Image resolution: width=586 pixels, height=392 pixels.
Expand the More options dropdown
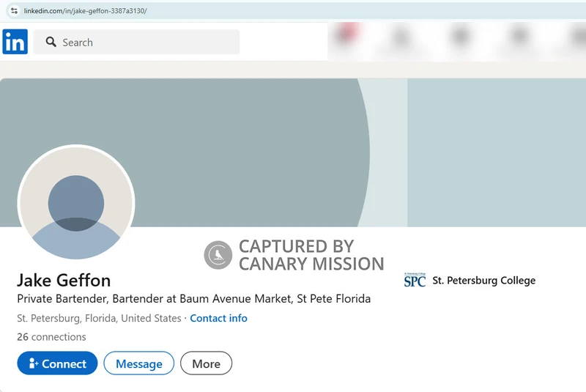pyautogui.click(x=206, y=363)
